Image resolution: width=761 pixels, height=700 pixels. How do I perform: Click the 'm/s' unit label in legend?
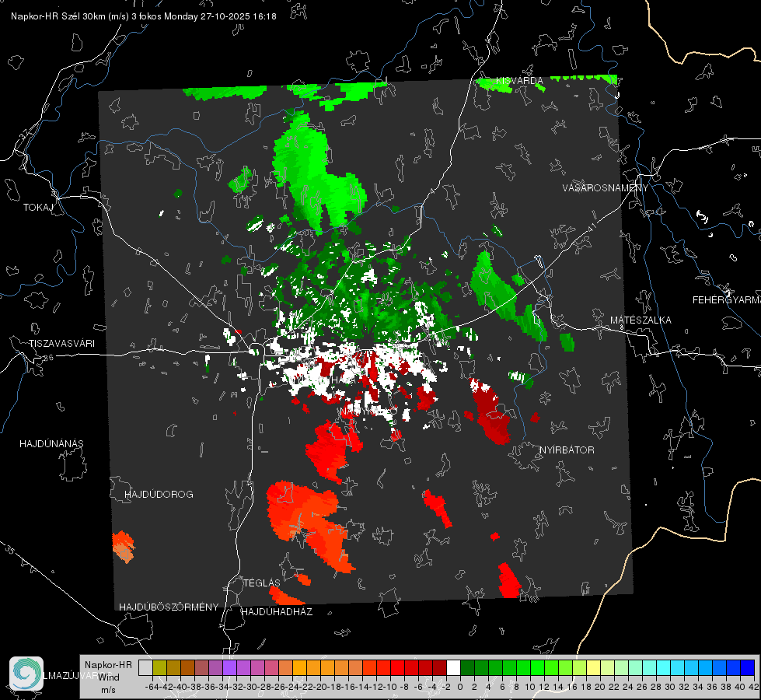coord(108,690)
